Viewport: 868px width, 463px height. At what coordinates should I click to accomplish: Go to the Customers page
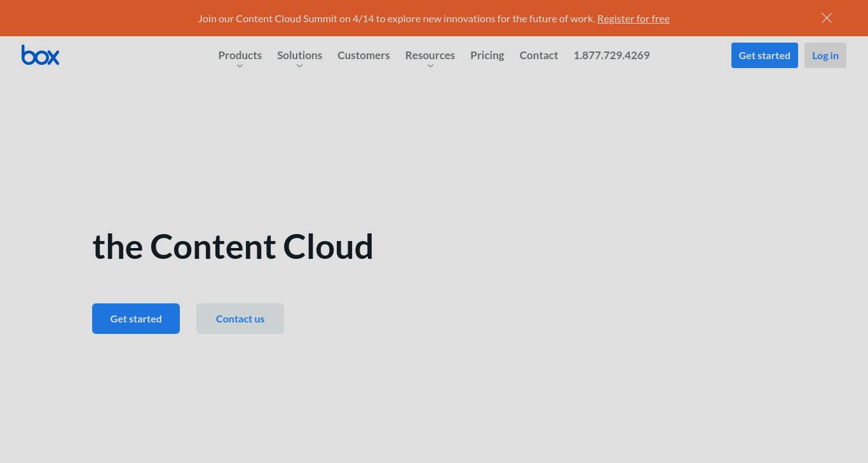pos(363,55)
